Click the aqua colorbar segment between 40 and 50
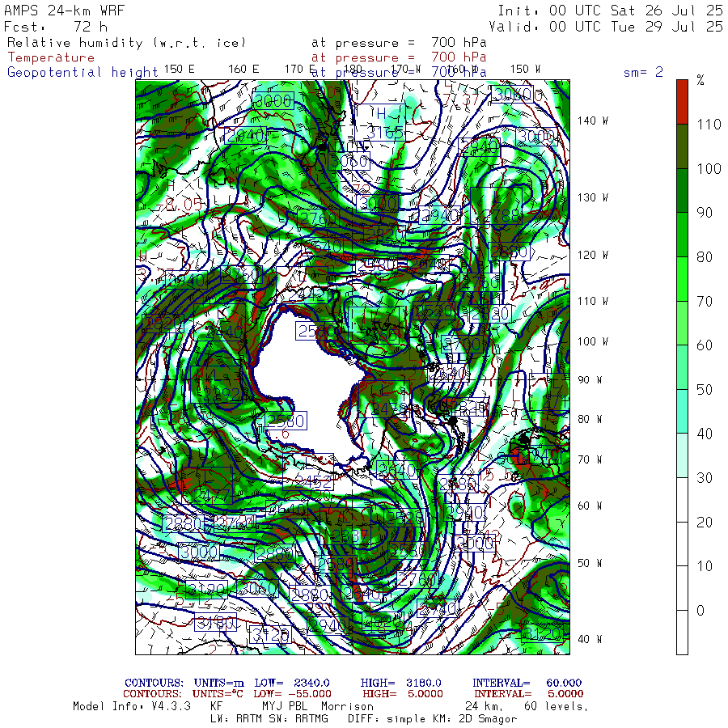The width and height of the screenshot is (728, 728). click(682, 412)
